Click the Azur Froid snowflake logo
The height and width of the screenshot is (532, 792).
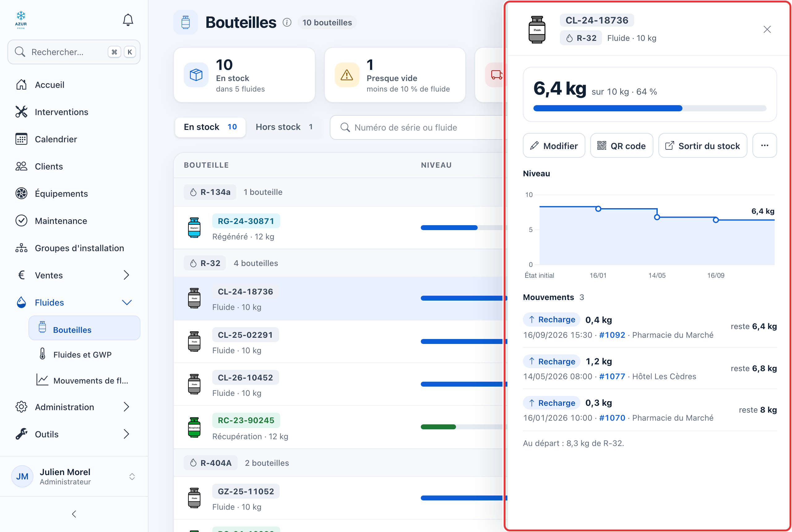click(x=21, y=20)
